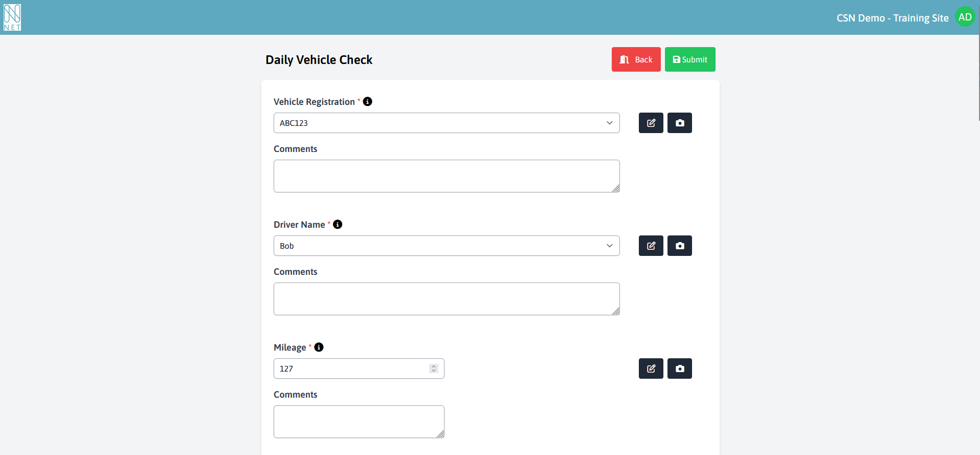The width and height of the screenshot is (980, 455).
Task: Click the CSN NET logo
Action: 12,17
